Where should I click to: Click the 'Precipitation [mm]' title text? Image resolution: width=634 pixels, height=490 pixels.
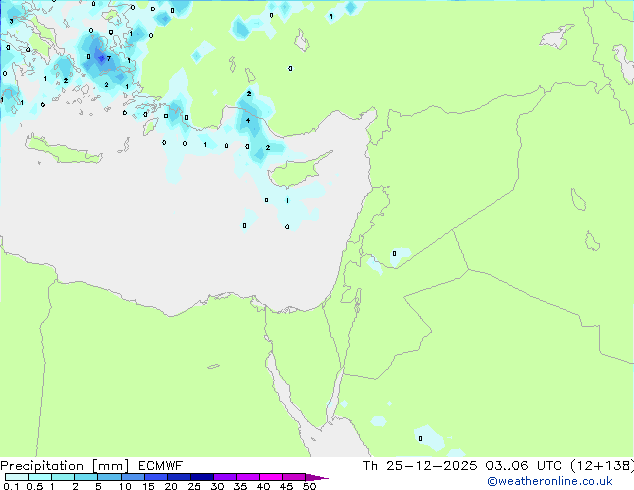coord(64,466)
